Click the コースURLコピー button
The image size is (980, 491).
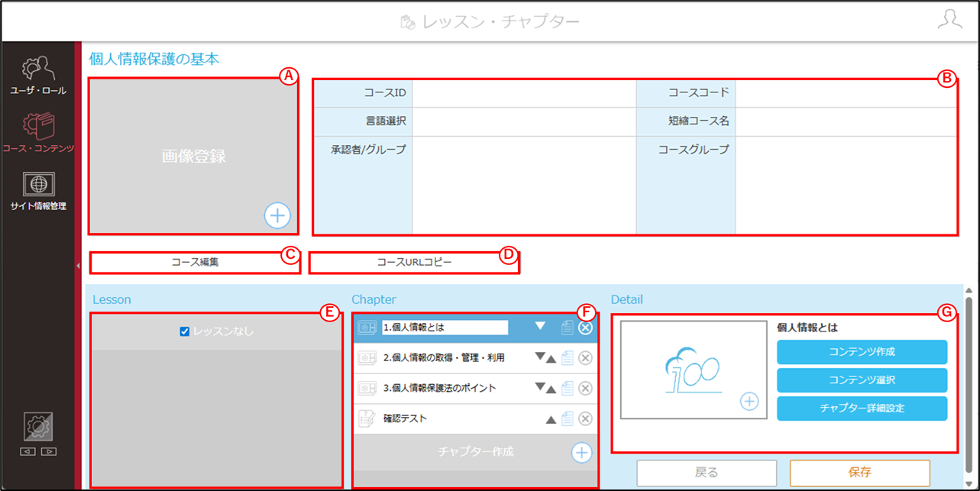coord(415,262)
